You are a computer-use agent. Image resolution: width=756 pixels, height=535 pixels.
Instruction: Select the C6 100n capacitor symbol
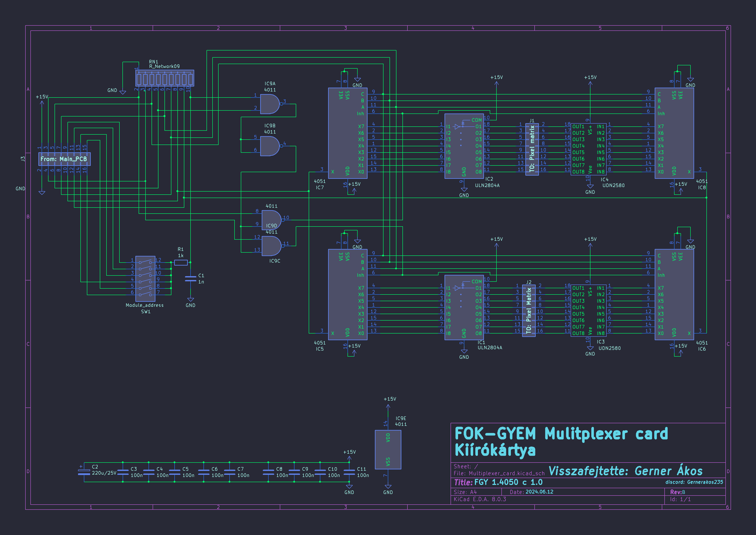coord(203,472)
